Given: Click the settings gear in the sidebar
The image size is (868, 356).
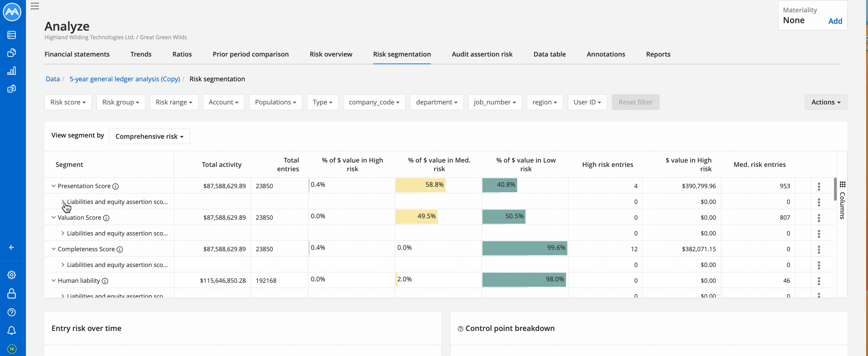Looking at the screenshot, I should click(11, 275).
